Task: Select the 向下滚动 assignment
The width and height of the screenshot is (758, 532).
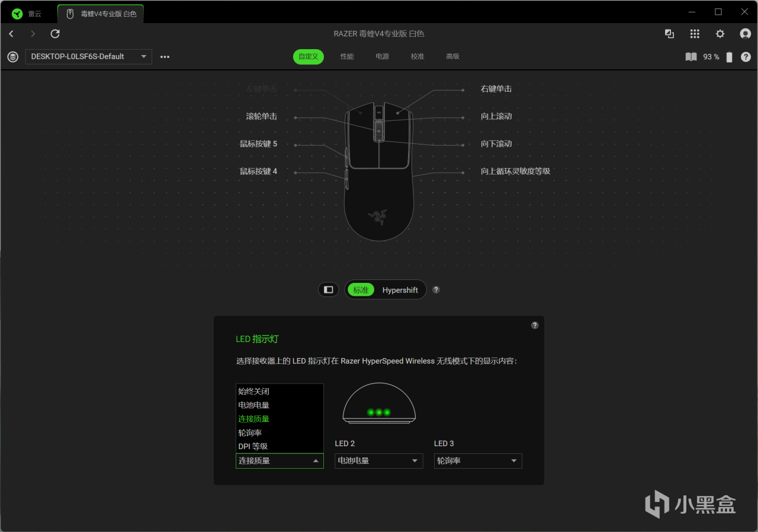Action: (x=496, y=144)
